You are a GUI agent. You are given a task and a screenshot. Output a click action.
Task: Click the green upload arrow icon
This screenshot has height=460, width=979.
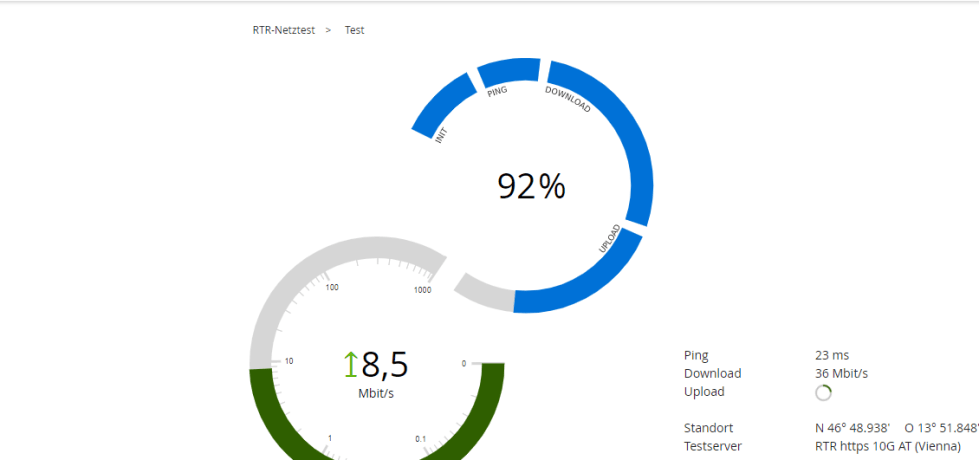(350, 365)
